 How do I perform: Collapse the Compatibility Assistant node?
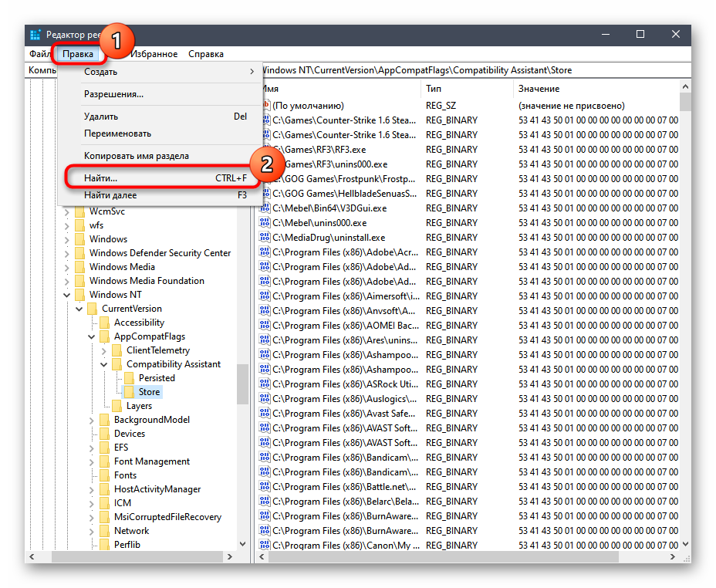tap(104, 364)
